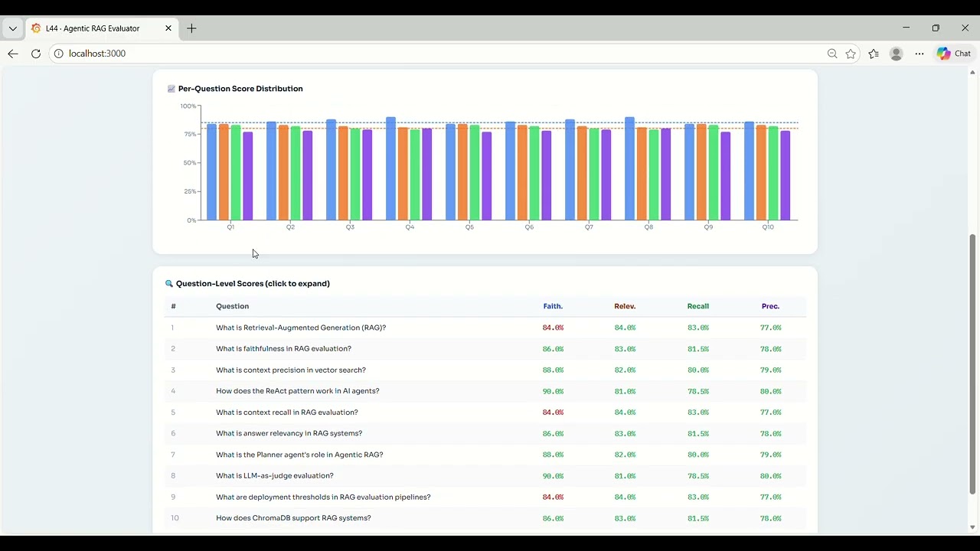The width and height of the screenshot is (980, 551).
Task: Open a new browser tab
Action: coord(191,28)
